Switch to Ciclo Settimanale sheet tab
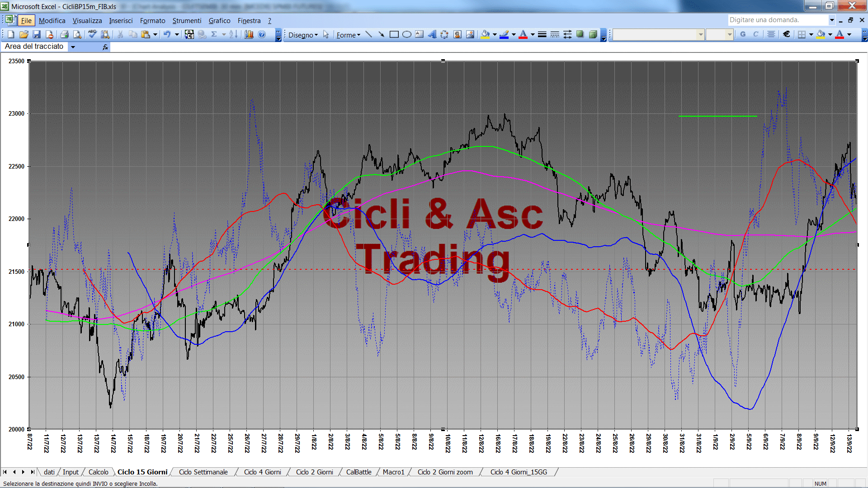868x488 pixels. tap(203, 472)
